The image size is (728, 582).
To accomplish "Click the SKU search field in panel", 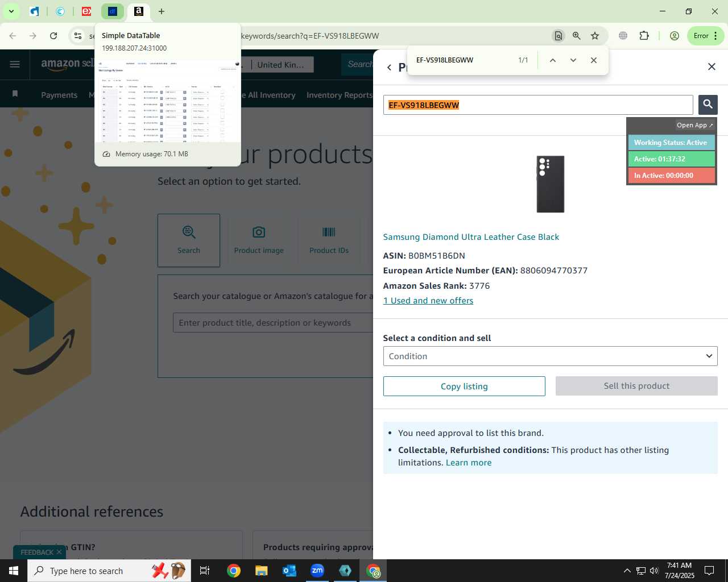I will (538, 105).
